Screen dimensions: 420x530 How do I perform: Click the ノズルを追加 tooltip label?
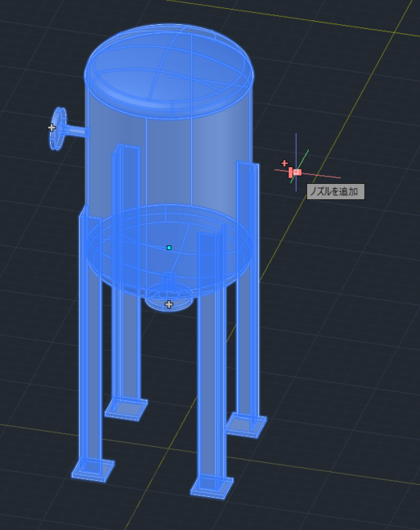pyautogui.click(x=335, y=192)
